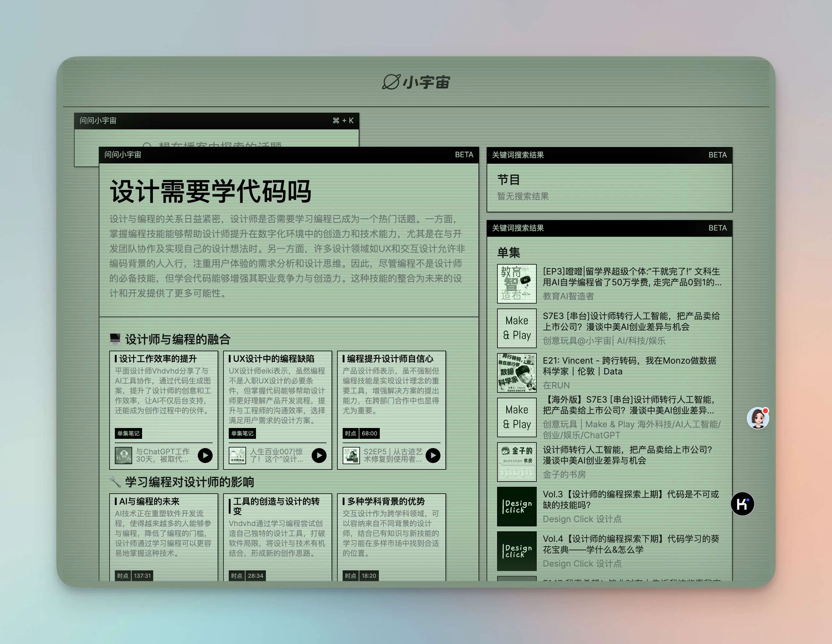Viewport: 832px width, 644px height.
Task: Open episode 设计师转行人工智能 from 金子的书房
Action: coord(627,455)
